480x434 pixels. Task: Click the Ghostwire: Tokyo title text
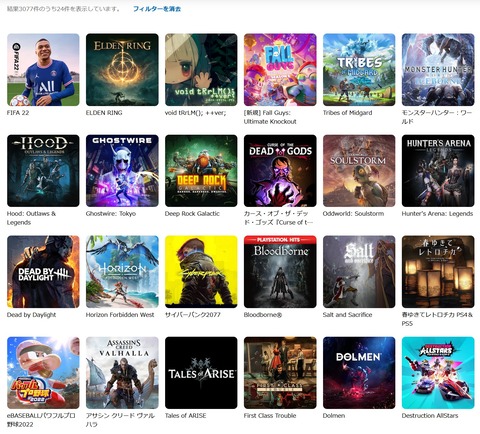click(111, 214)
